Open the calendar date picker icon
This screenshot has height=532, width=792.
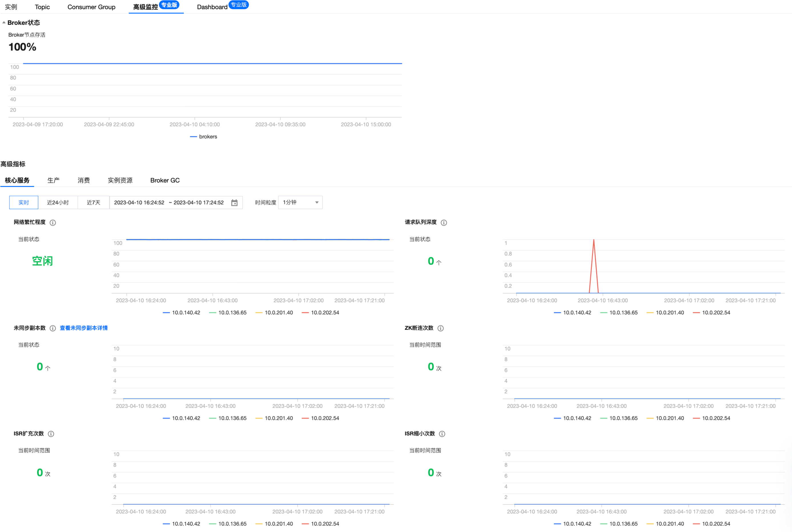pyautogui.click(x=234, y=203)
